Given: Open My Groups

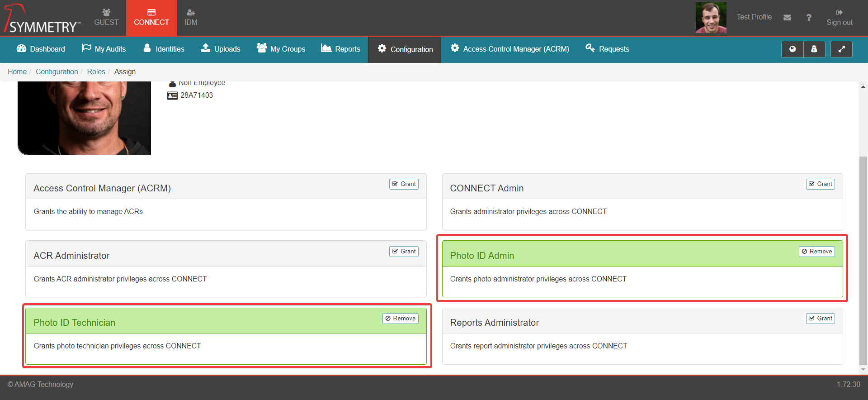Looking at the screenshot, I should (x=281, y=49).
